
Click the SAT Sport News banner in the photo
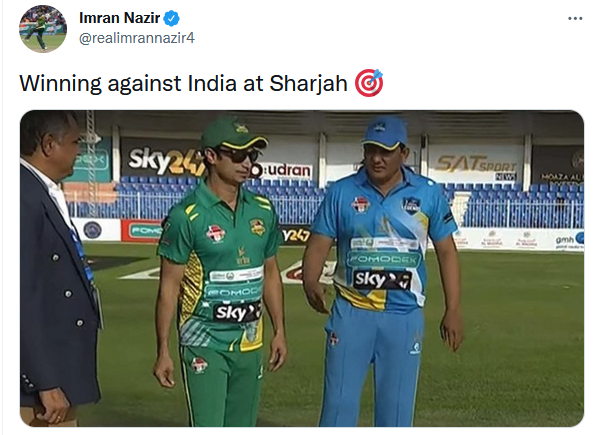pyautogui.click(x=476, y=165)
